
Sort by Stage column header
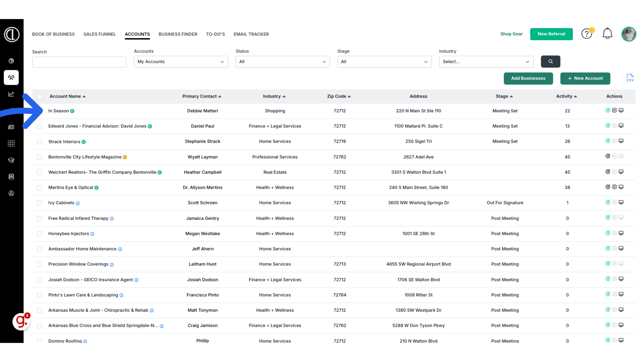504,96
